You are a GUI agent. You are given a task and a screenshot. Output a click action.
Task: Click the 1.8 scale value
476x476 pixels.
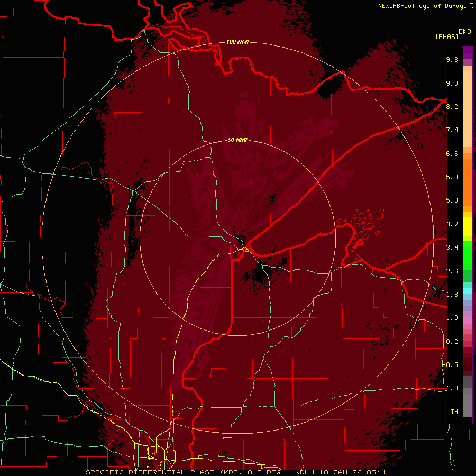pos(452,295)
